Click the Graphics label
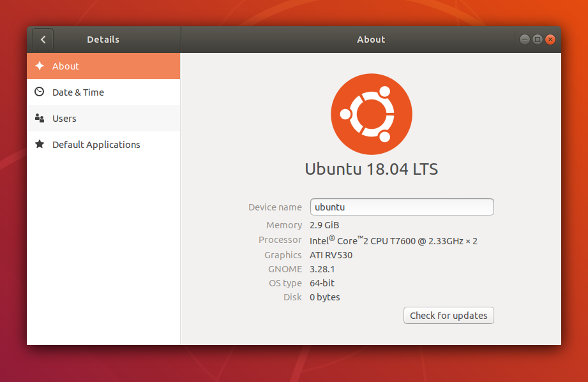Viewport: 588px width, 382px height. (x=283, y=256)
